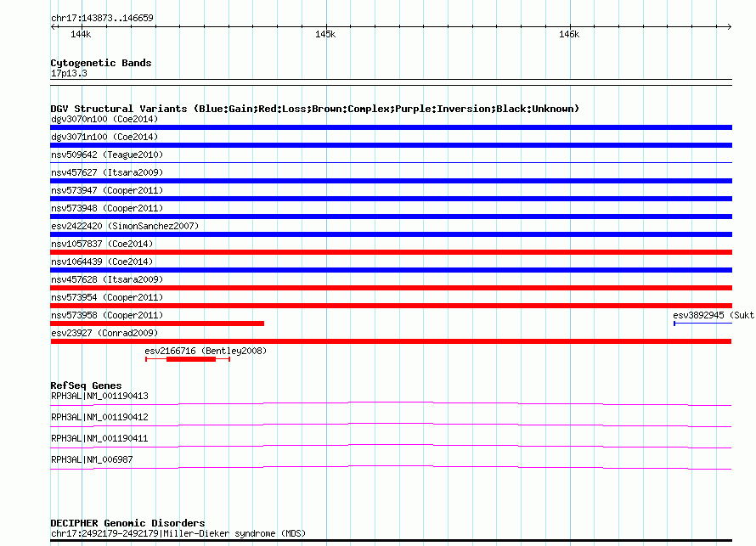Select the nsv573958 (Cooper2011) label

coord(107,315)
